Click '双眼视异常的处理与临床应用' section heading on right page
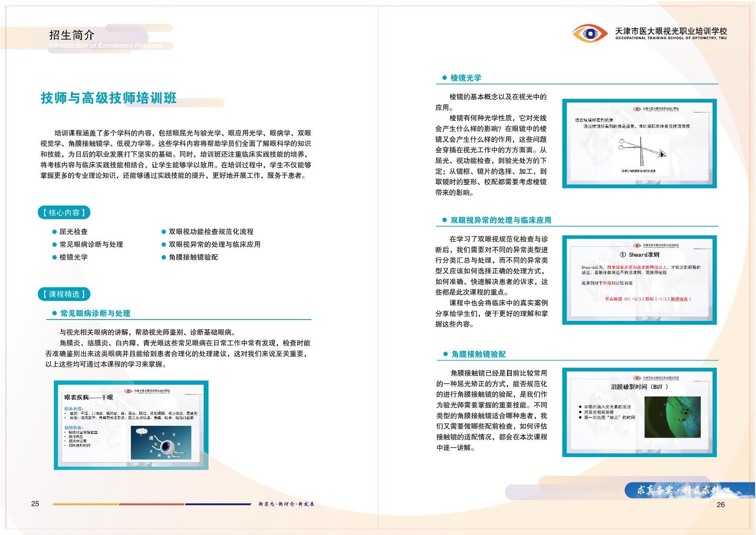Viewport: 756px width, 535px height. coord(501,220)
